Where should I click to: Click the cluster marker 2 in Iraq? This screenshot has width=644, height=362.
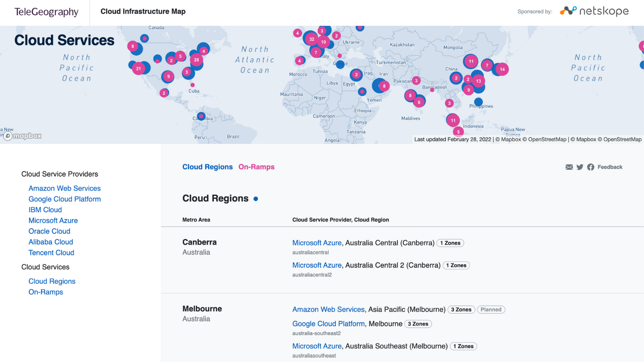pos(356,74)
